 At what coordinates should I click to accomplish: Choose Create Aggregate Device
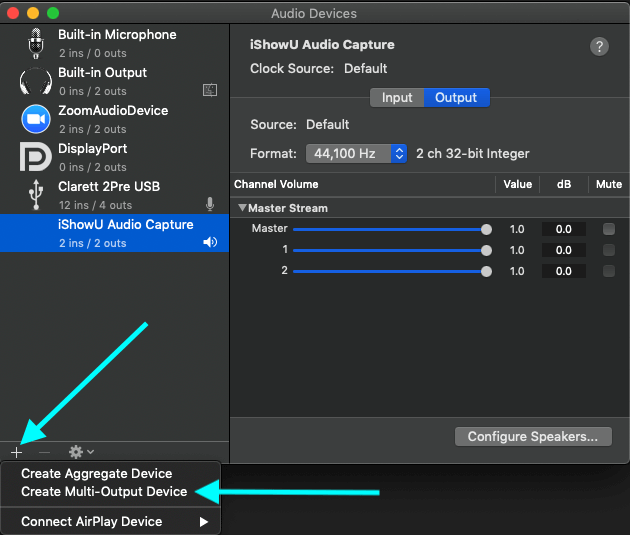tap(96, 474)
